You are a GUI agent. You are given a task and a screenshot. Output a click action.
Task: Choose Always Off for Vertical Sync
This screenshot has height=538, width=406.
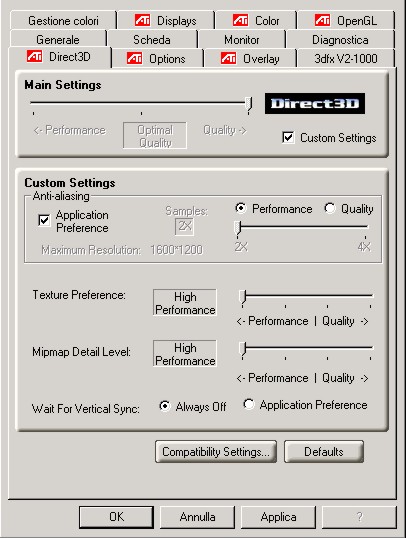165,407
